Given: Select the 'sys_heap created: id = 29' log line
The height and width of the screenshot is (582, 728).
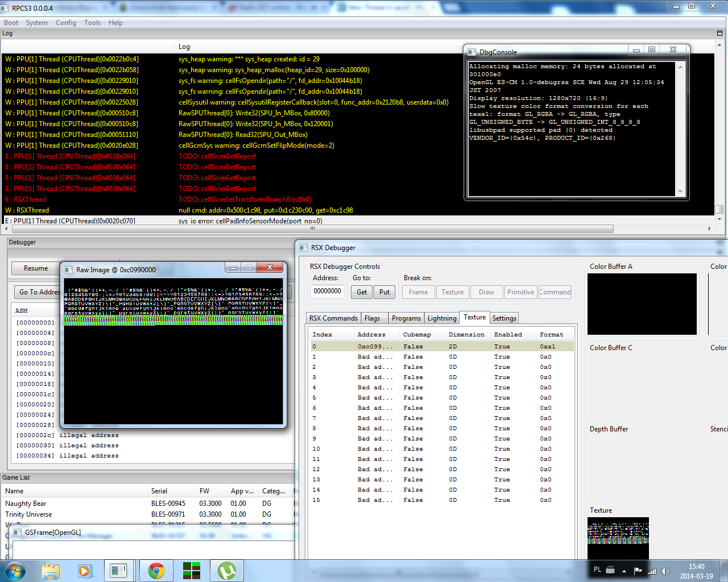Looking at the screenshot, I should point(358,59).
